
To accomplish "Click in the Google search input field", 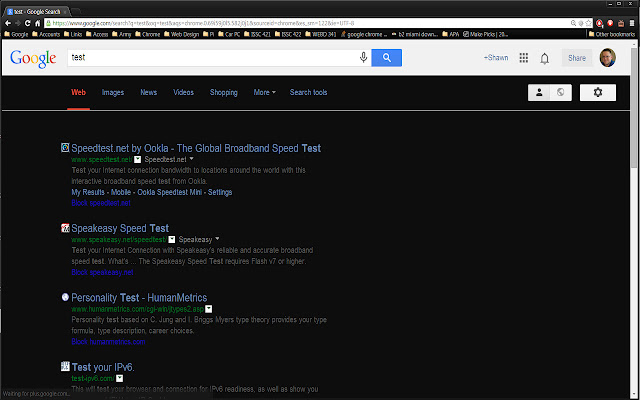I will point(210,58).
